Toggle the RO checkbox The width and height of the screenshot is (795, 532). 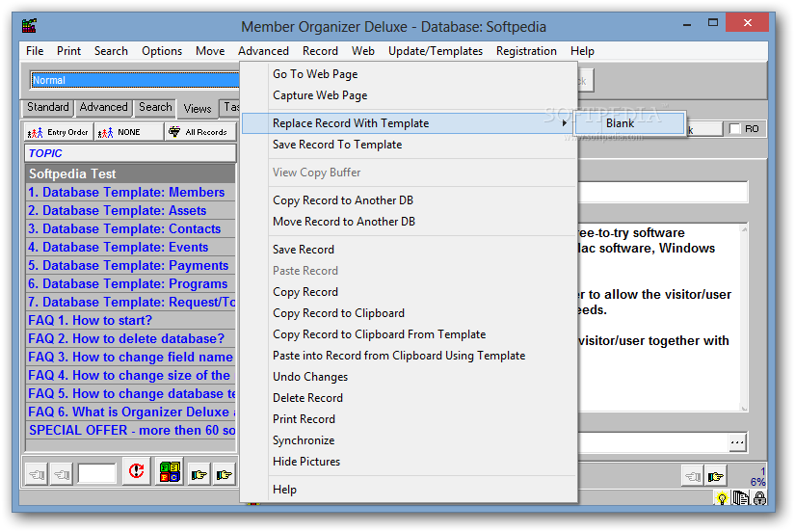pos(734,129)
